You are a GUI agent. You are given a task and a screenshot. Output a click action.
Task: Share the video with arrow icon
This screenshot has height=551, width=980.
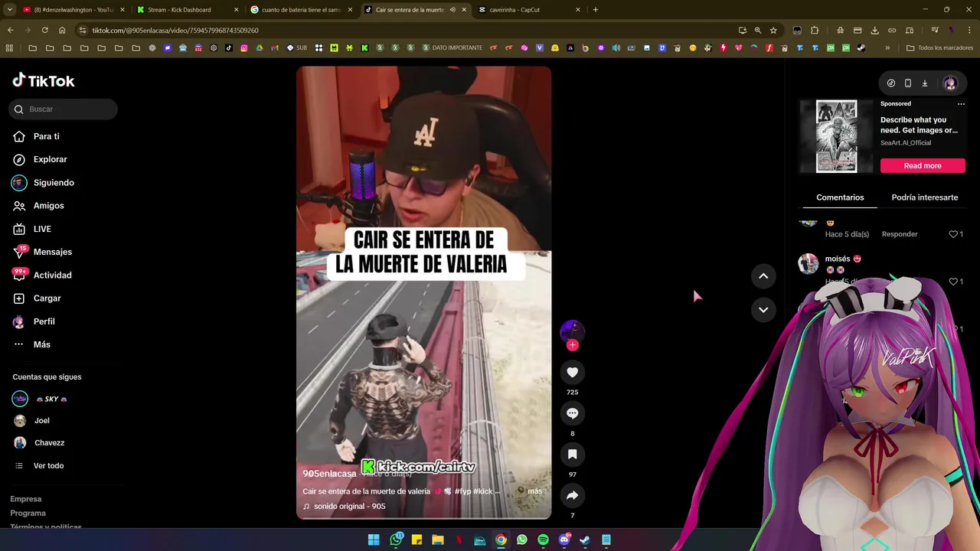[x=572, y=496]
